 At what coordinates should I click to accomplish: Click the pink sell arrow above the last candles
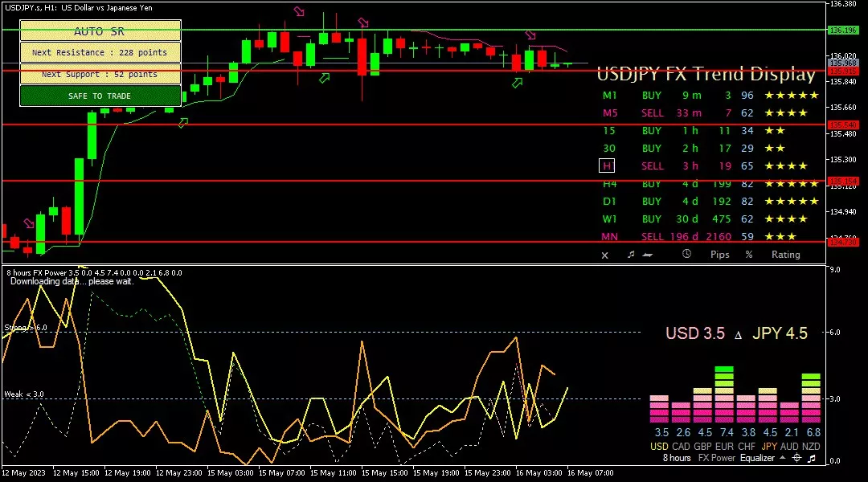(x=530, y=35)
